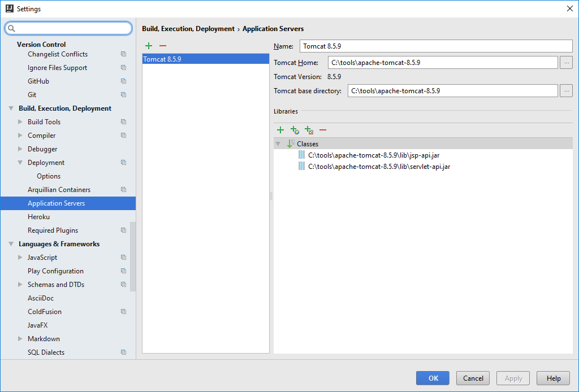
Task: Remove the Tomcat 8.5.9 server using minus icon
Action: coord(163,46)
